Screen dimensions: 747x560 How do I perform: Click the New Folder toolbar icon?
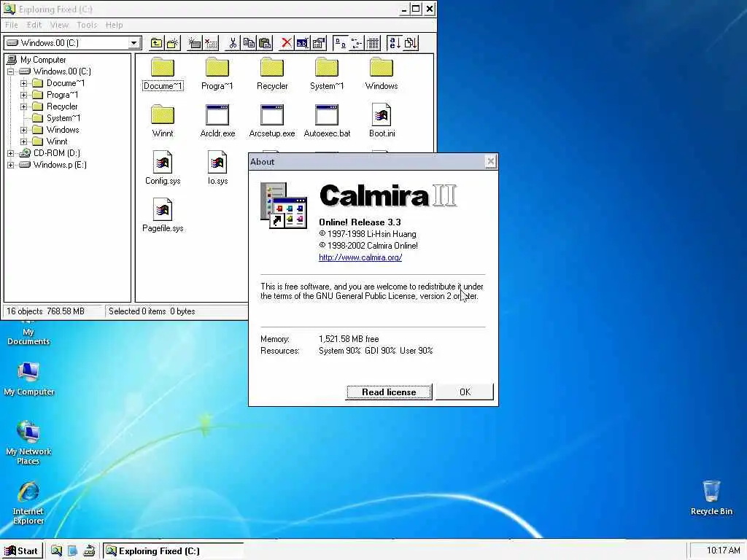point(172,43)
